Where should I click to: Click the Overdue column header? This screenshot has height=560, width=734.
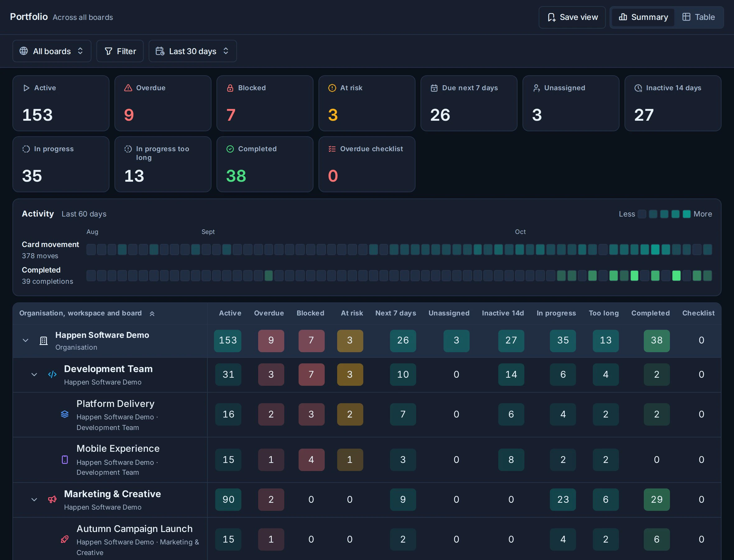269,313
